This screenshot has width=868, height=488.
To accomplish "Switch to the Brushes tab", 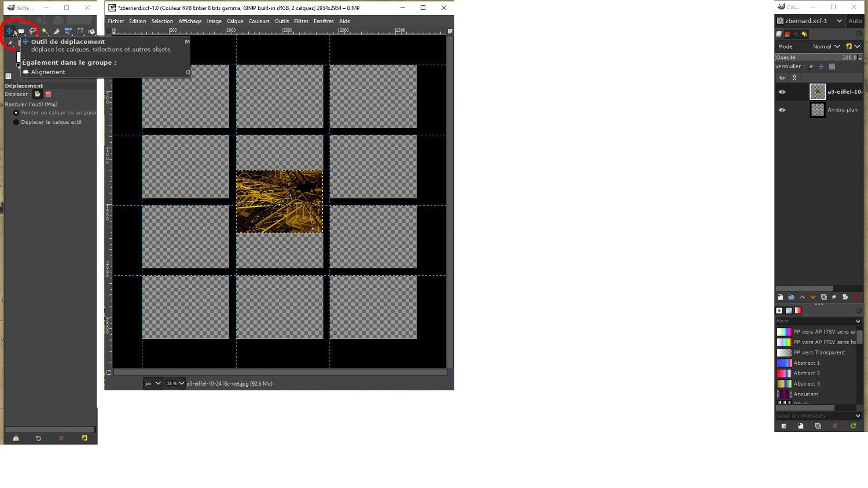I will click(x=779, y=310).
